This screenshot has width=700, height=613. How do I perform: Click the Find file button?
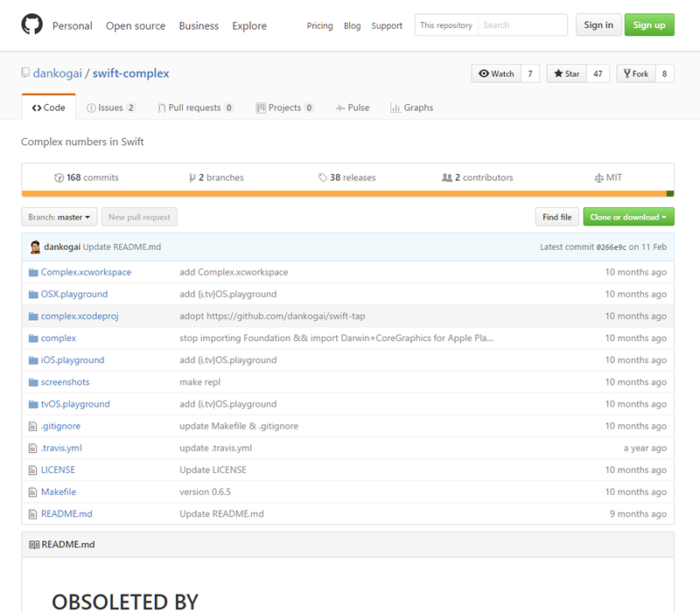point(557,217)
